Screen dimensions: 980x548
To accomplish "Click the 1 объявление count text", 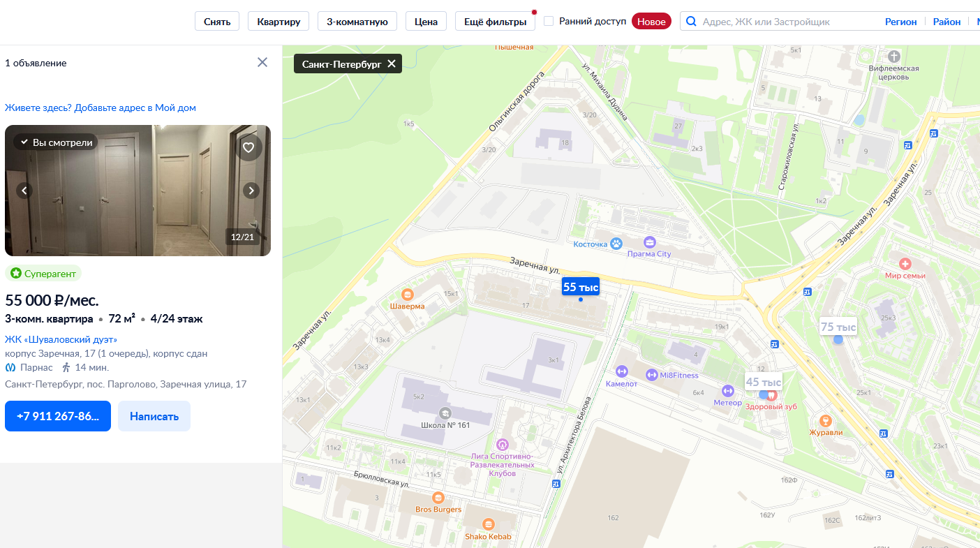I will [x=36, y=63].
